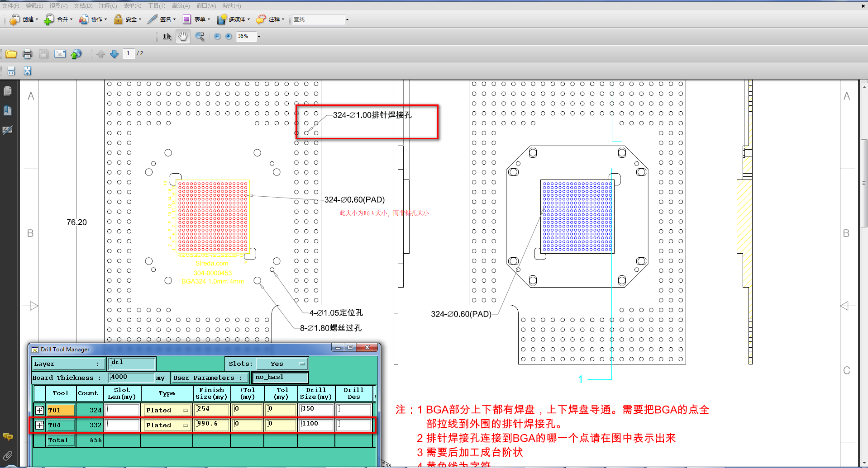The height and width of the screenshot is (468, 868).
Task: Click the 查找 search text field
Action: click(x=319, y=19)
